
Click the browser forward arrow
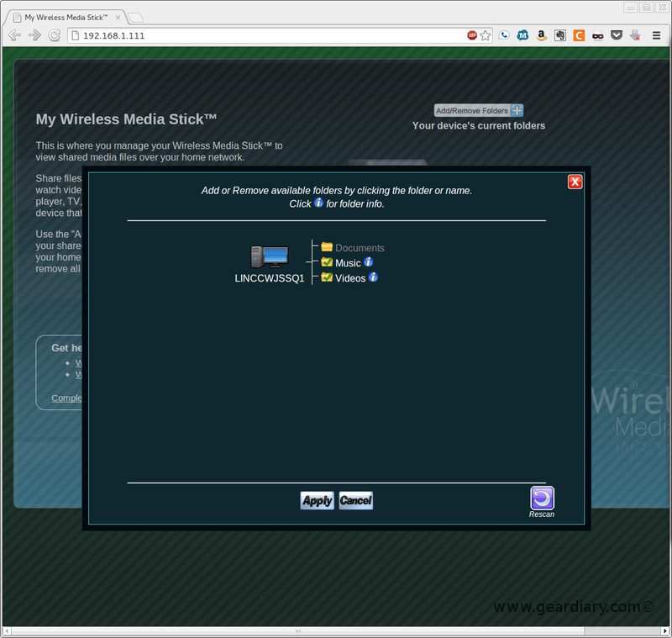tap(34, 35)
